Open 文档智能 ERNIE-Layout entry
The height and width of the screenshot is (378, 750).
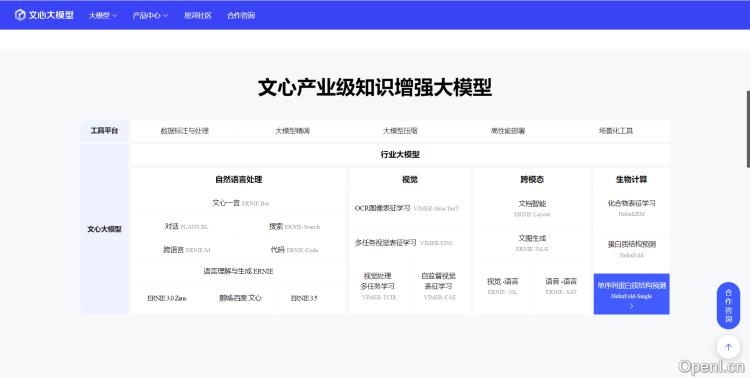532,209
